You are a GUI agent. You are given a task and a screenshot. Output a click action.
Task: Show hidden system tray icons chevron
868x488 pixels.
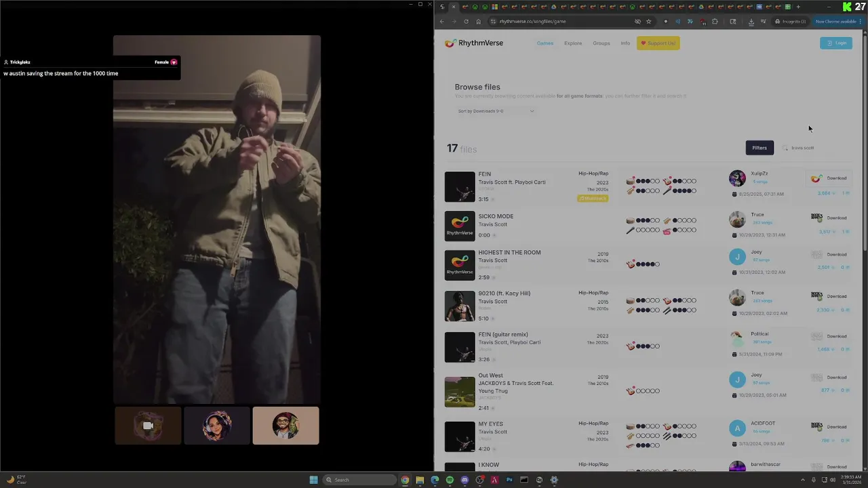[803, 480]
